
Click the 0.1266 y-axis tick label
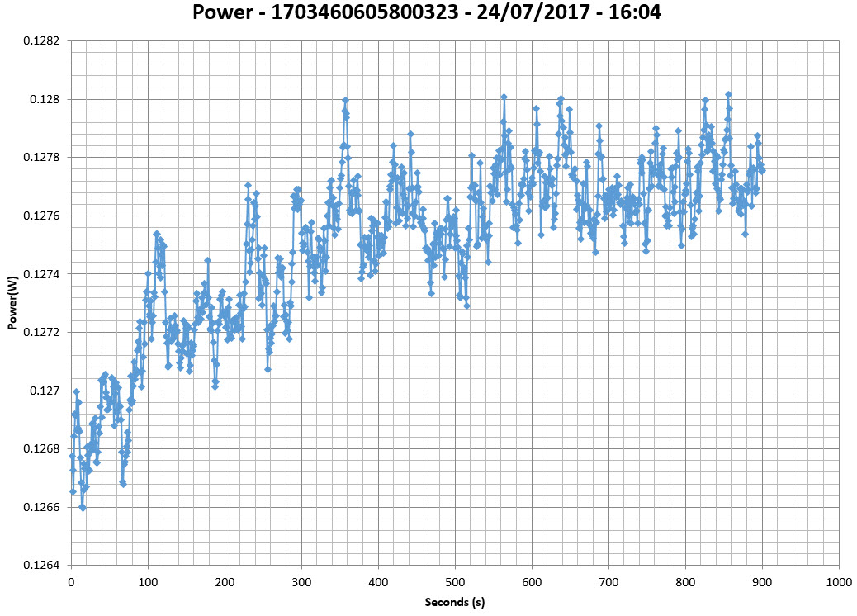(44, 507)
